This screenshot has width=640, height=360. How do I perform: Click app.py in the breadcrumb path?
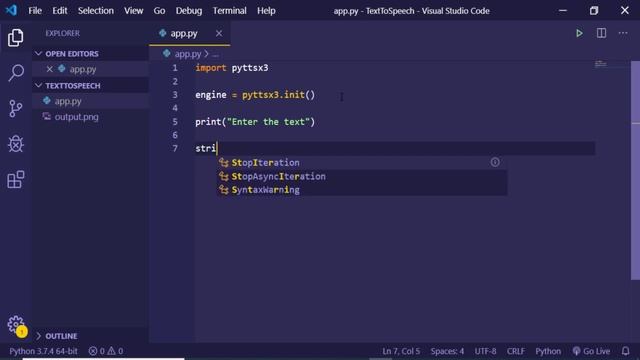(x=188, y=54)
